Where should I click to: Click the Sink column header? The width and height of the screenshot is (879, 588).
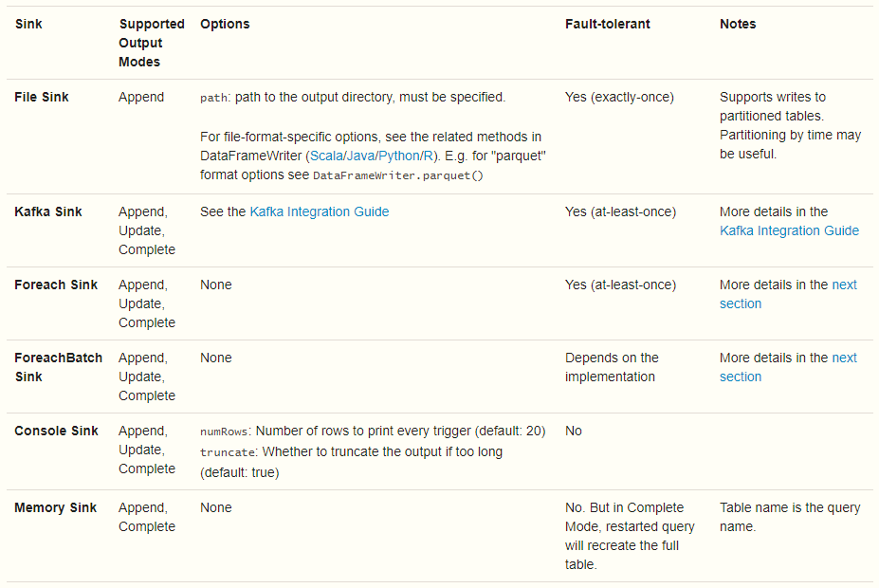coord(28,24)
